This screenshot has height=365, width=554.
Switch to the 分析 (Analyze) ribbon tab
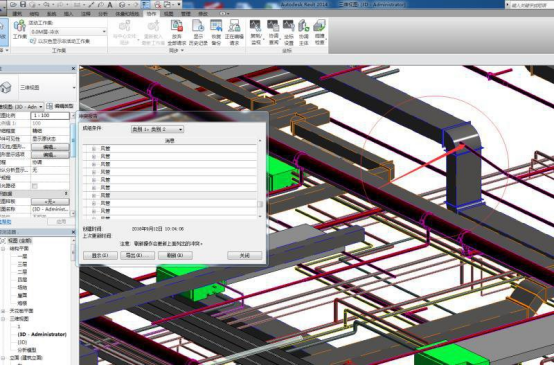point(103,13)
